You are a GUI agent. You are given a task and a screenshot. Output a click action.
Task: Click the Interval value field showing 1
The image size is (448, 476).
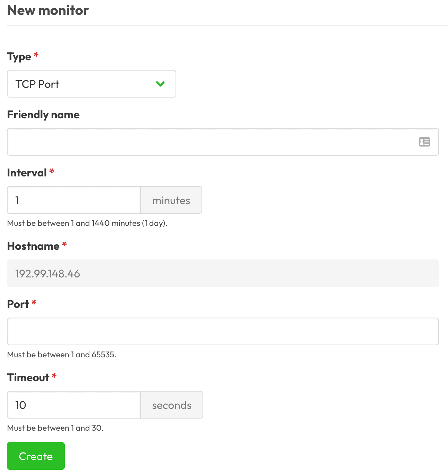coord(74,200)
